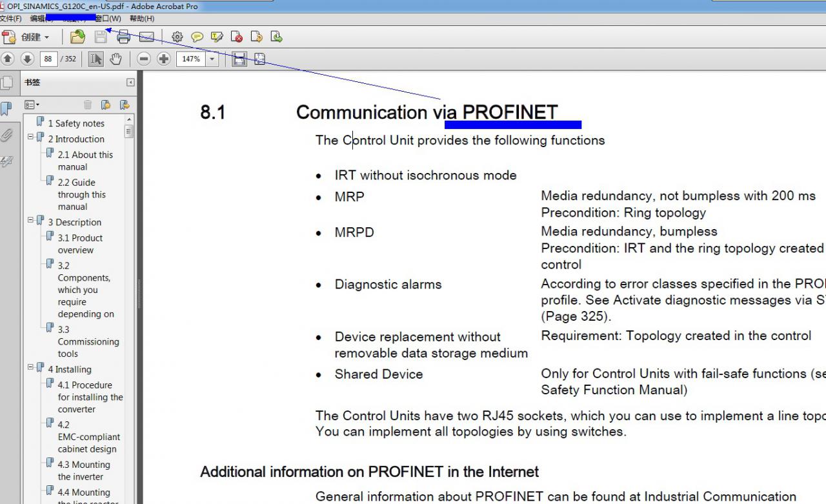Click the expand current bookmark icon
The width and height of the screenshot is (826, 504).
(125, 105)
